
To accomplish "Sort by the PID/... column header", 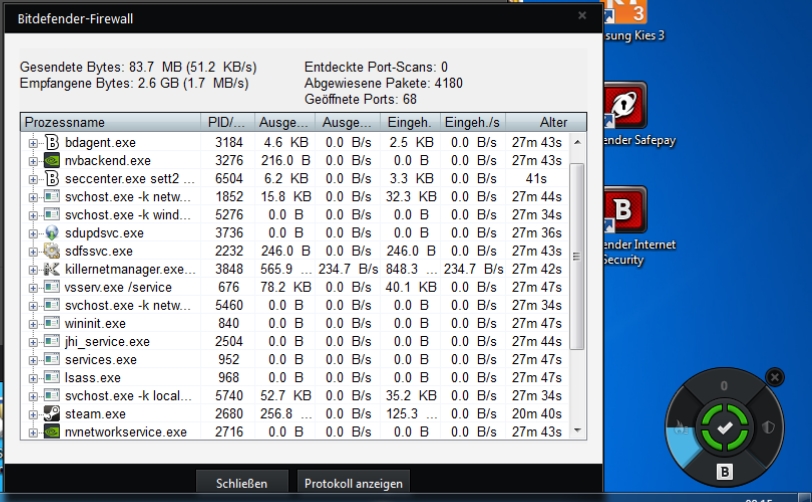I will [x=227, y=122].
